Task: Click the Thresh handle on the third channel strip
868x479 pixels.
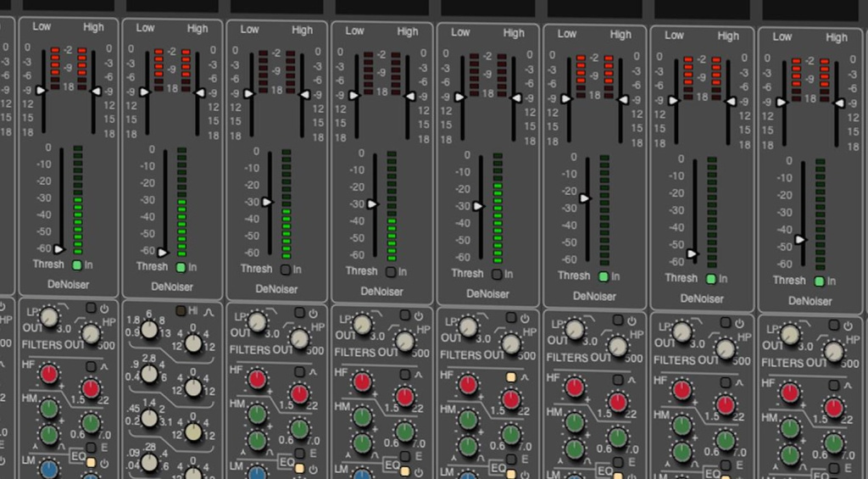Action: (267, 202)
